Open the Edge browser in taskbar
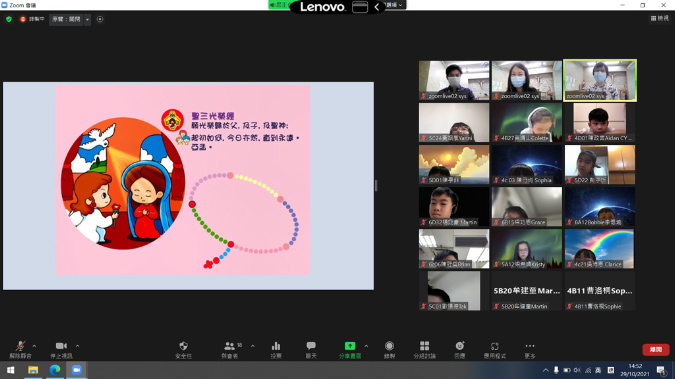This screenshot has height=379, width=675. point(55,370)
